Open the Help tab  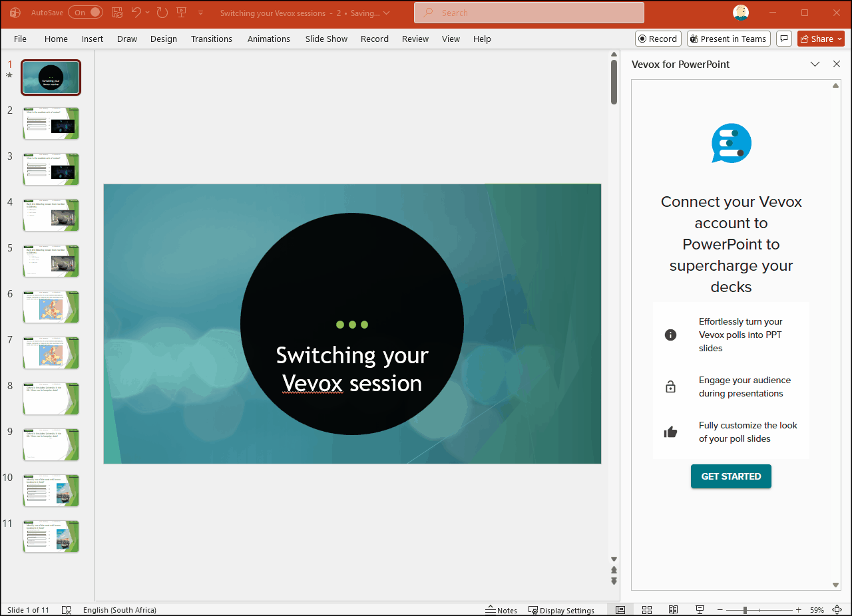click(x=482, y=39)
